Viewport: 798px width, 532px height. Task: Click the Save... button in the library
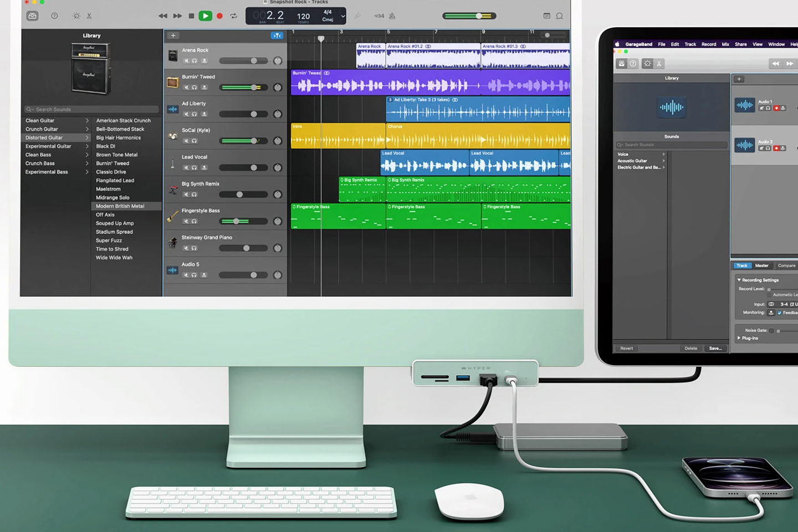tap(715, 349)
